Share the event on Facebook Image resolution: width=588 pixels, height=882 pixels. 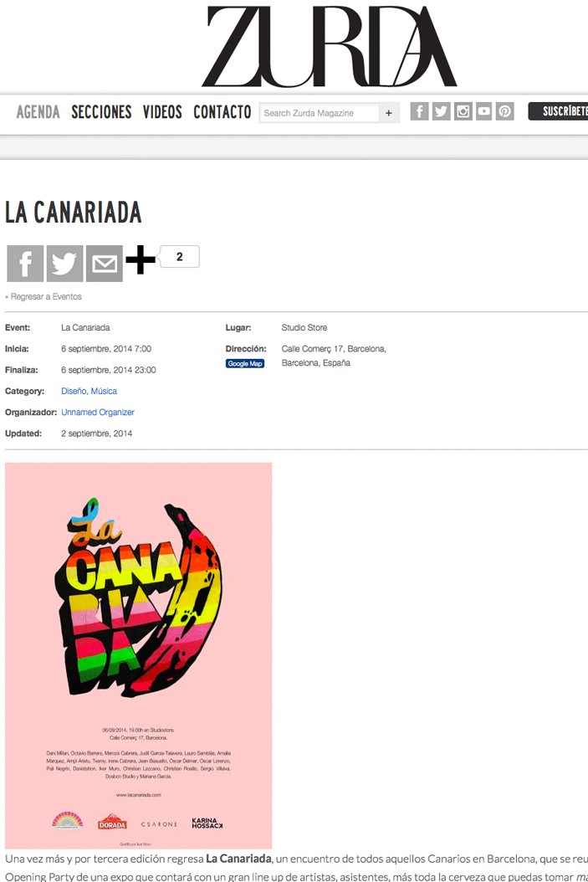pos(25,264)
